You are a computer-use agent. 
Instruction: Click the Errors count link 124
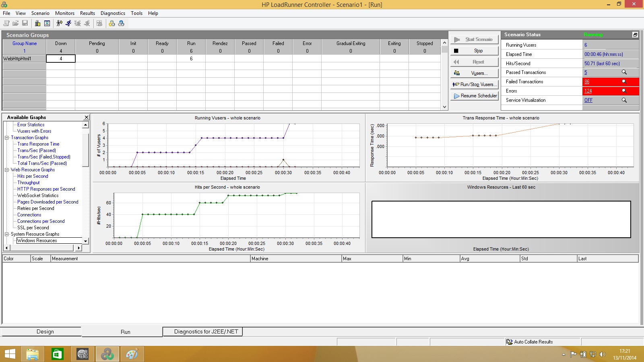[588, 91]
